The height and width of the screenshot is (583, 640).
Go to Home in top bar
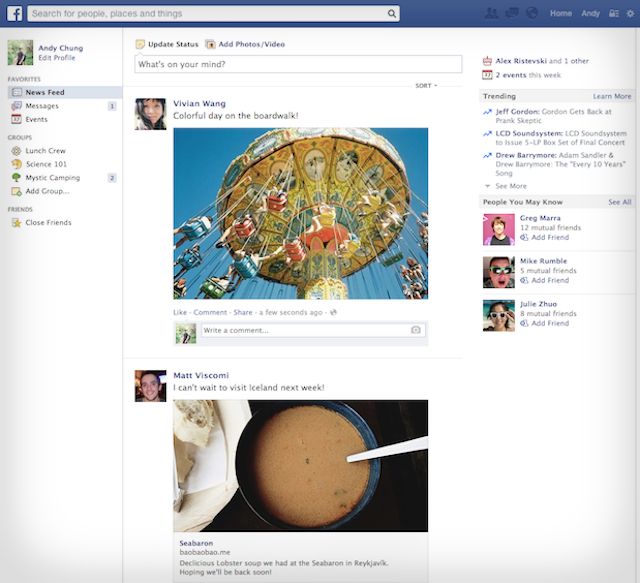tap(561, 13)
